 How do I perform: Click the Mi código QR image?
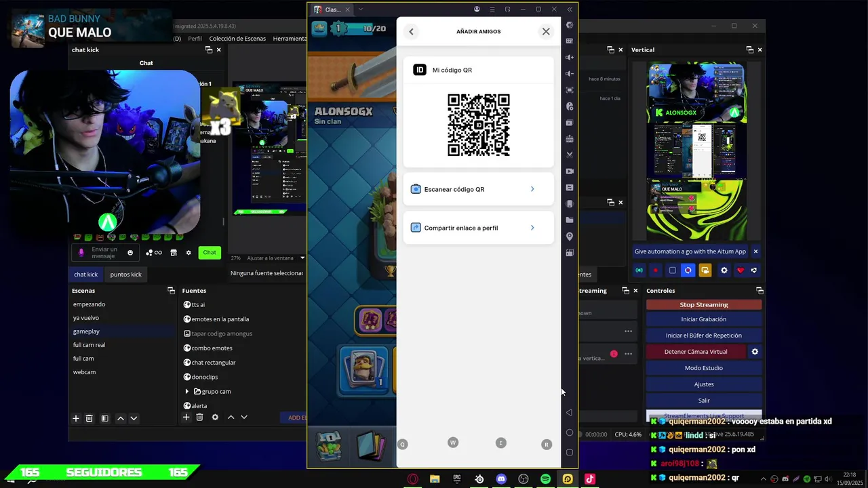pyautogui.click(x=479, y=125)
